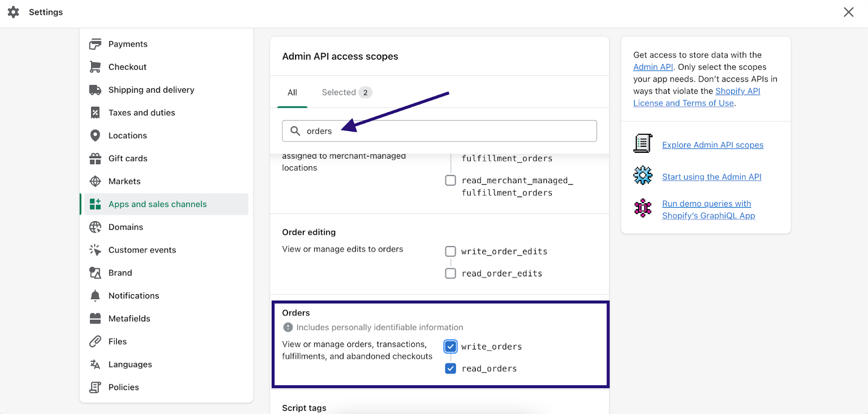Open the Explore Admin API scopes link
This screenshot has width=868, height=414.
[x=712, y=145]
